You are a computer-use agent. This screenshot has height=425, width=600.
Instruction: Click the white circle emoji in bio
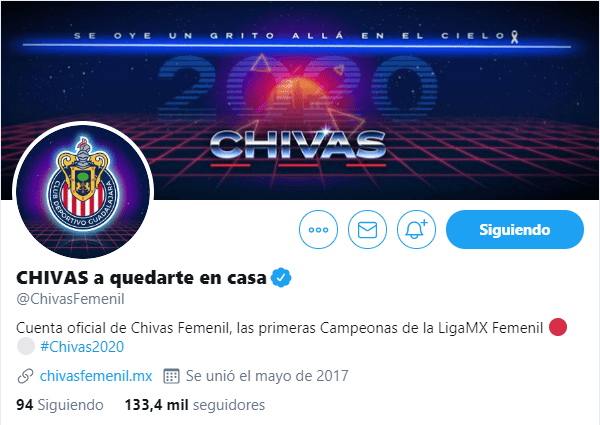point(26,346)
